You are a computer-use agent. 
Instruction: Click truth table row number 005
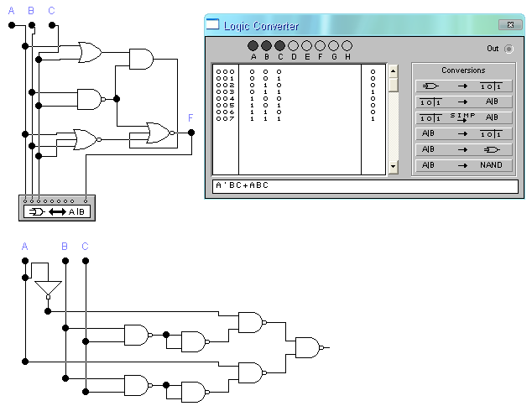(x=225, y=106)
